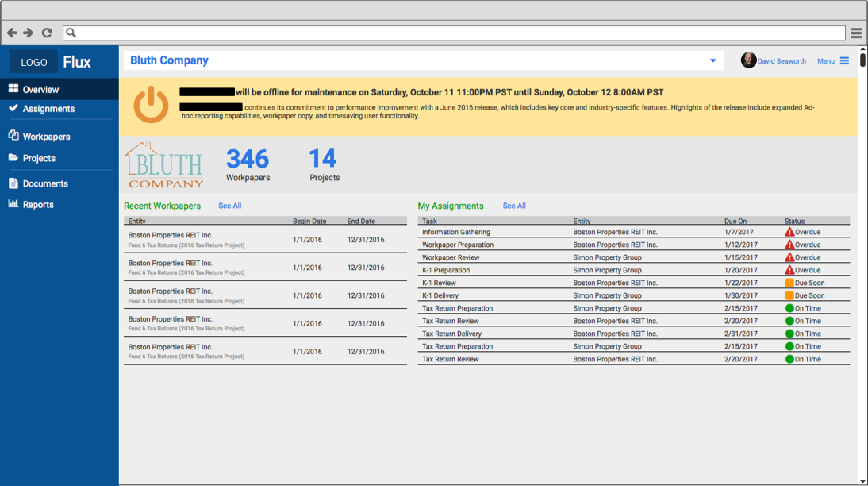Image resolution: width=868 pixels, height=486 pixels.
Task: Click the Assignments checkmark icon
Action: click(x=13, y=108)
